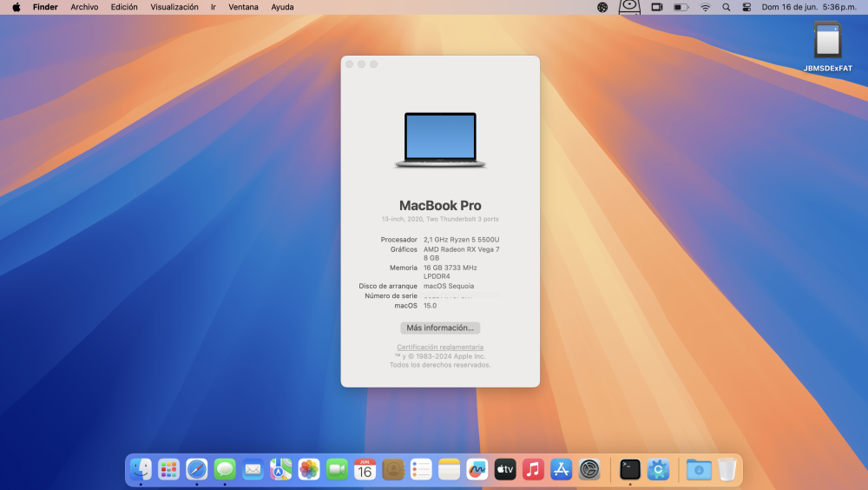868x490 pixels.
Task: Click the MacBook Pro title text
Action: click(x=440, y=206)
